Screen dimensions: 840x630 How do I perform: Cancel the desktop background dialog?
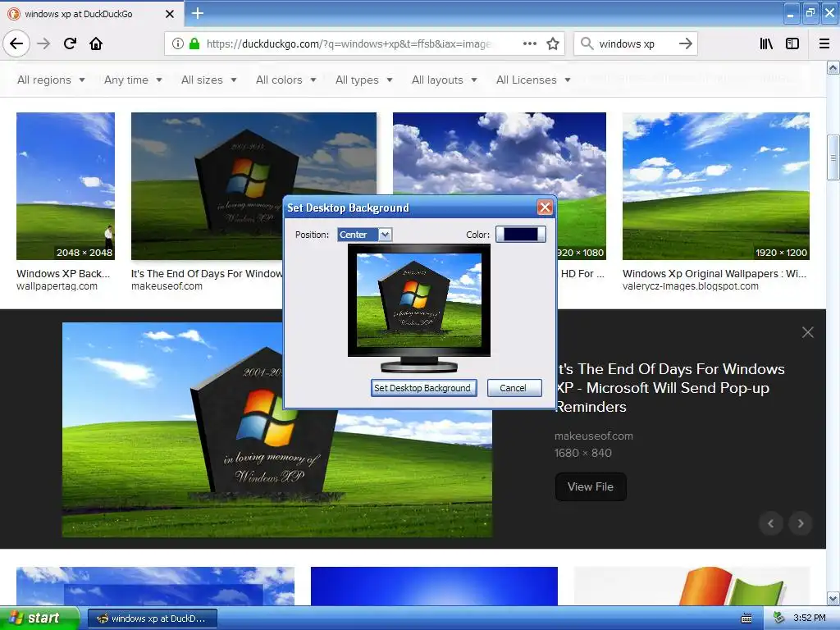[514, 388]
